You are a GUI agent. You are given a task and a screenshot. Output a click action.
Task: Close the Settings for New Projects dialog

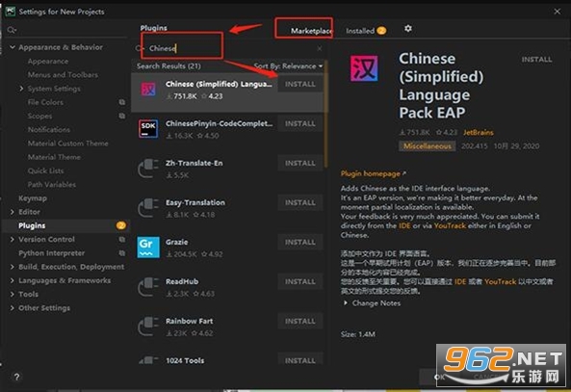(x=558, y=12)
